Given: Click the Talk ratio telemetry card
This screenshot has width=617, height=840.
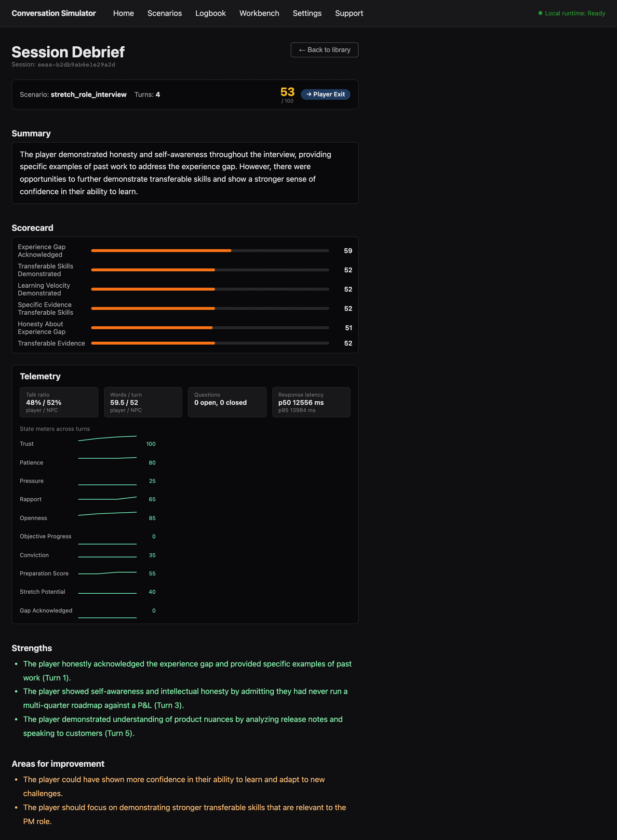Looking at the screenshot, I should (59, 402).
